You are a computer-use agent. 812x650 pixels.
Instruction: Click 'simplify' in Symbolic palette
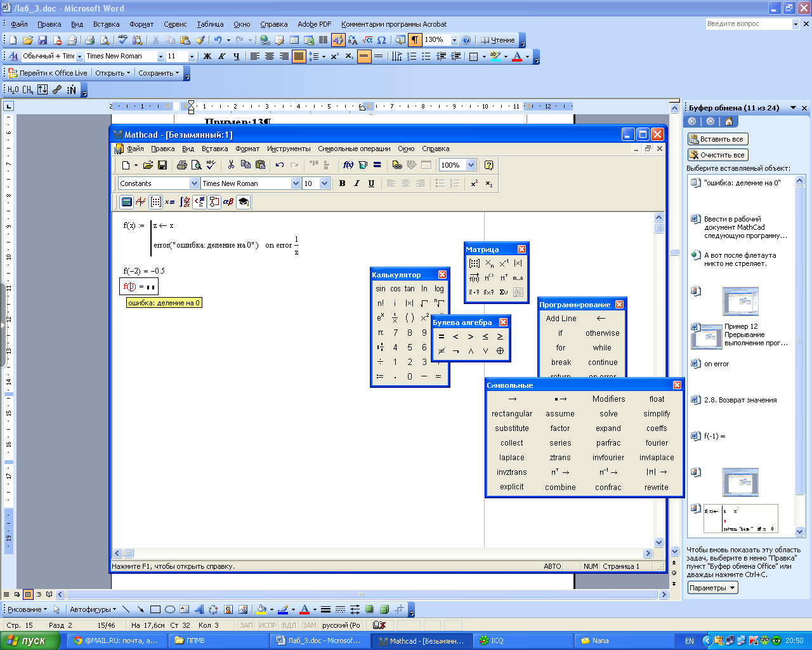(x=657, y=414)
